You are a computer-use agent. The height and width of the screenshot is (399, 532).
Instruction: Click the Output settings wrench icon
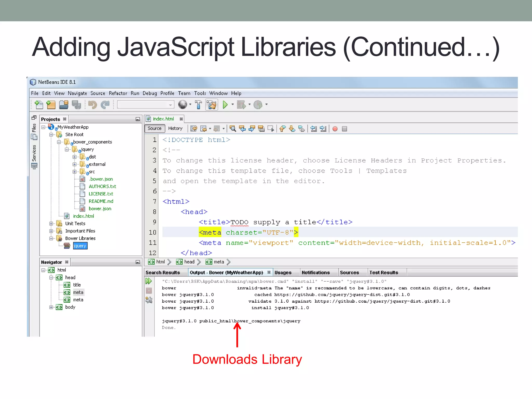coord(149,300)
